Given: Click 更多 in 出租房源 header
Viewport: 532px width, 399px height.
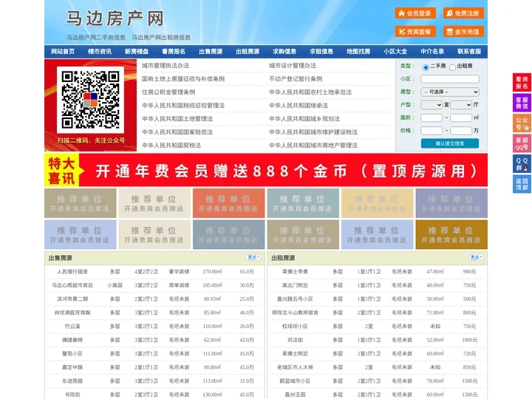Looking at the screenshot, I should pos(476,257).
